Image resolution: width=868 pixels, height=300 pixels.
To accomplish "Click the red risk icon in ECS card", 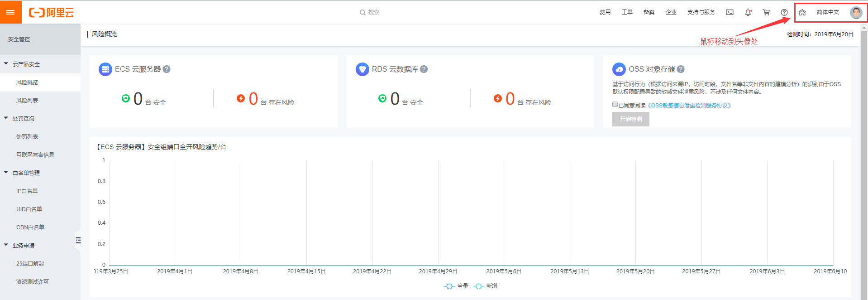I will tap(241, 98).
